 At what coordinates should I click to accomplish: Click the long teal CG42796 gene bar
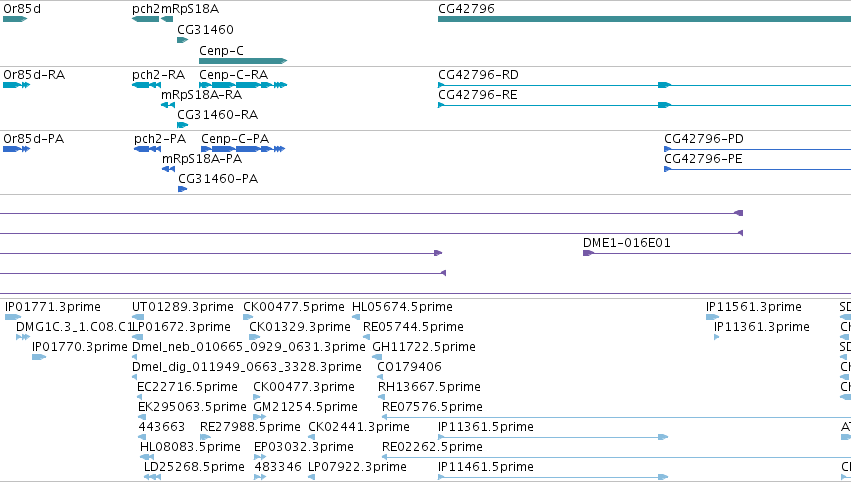pyautogui.click(x=644, y=19)
